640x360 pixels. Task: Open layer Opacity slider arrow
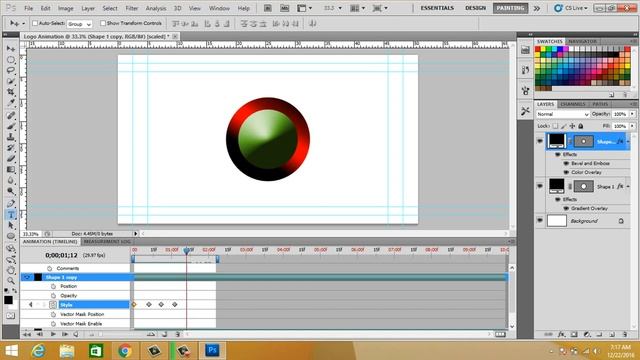[x=632, y=114]
